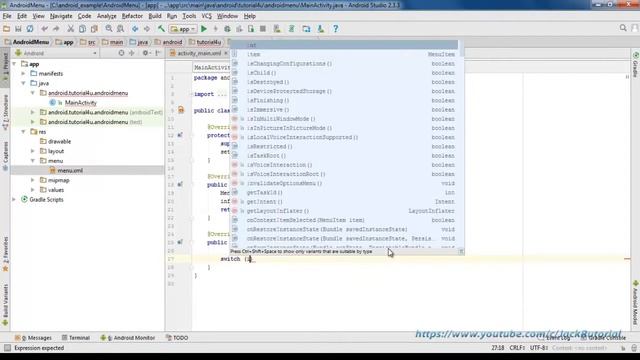Image resolution: width=640 pixels, height=360 pixels.
Task: Collapse the menu folder
Action: (x=33, y=161)
